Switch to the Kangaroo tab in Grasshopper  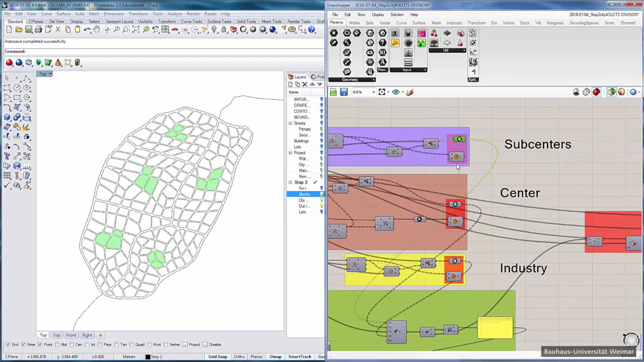[x=555, y=23]
